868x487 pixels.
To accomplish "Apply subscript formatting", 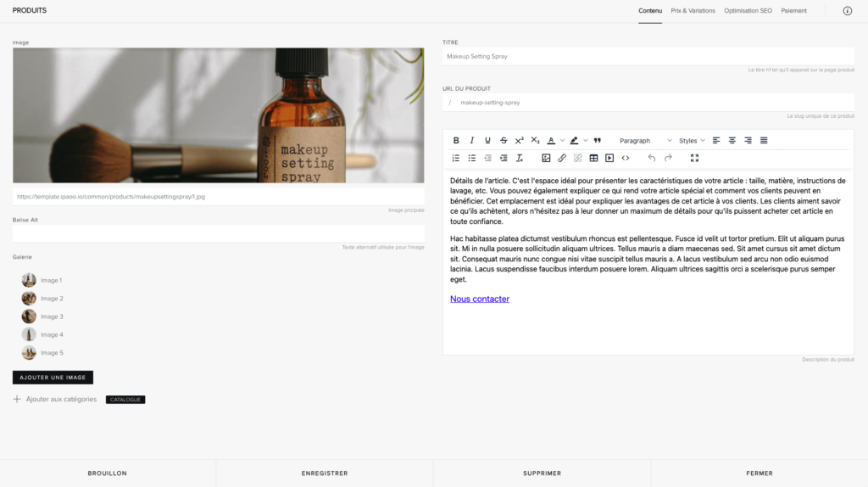I will pos(535,141).
